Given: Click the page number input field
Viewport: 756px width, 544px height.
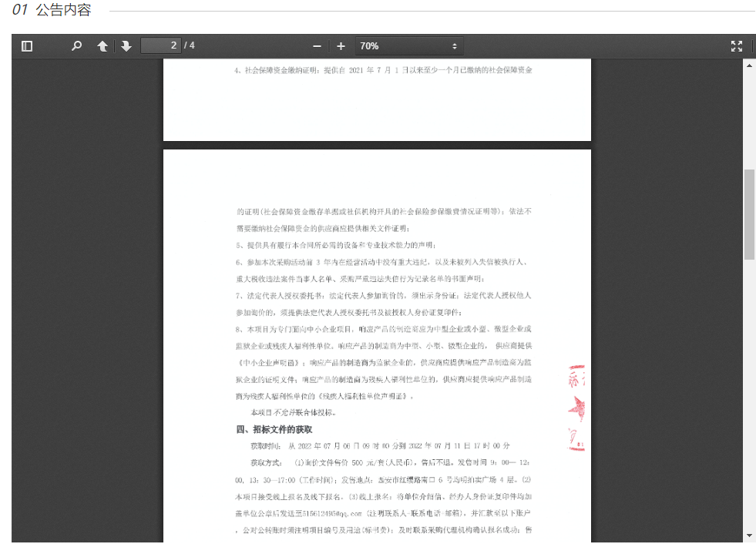Looking at the screenshot, I should pos(160,46).
